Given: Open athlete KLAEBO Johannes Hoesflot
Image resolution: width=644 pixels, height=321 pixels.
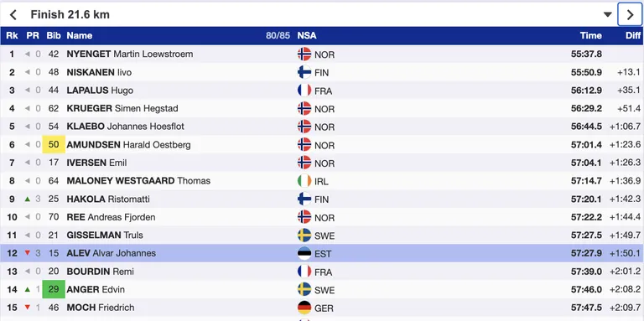Looking at the screenshot, I should coord(125,127).
